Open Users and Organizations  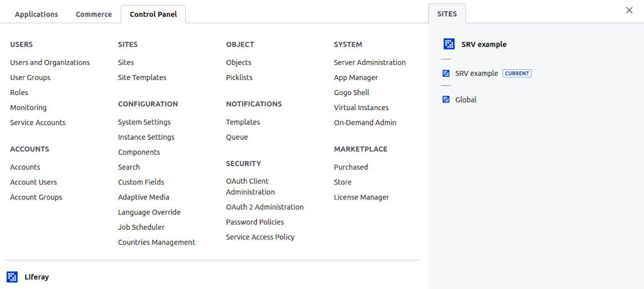point(50,62)
